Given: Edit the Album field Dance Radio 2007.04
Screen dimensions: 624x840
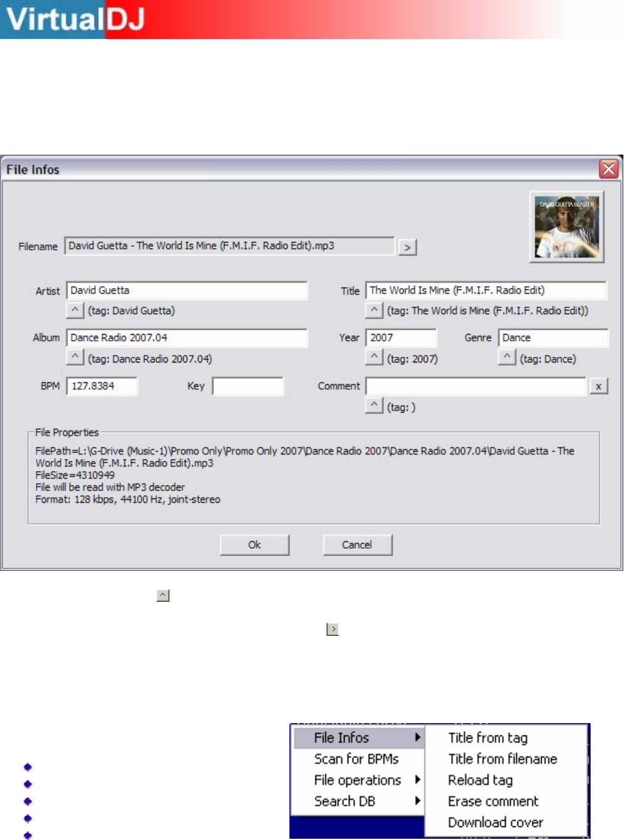Looking at the screenshot, I should [x=187, y=338].
